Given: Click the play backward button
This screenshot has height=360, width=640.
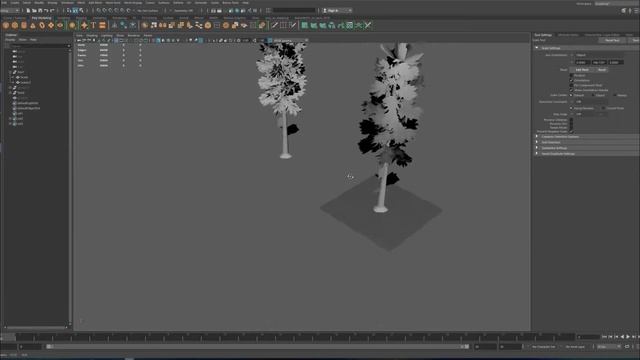Looking at the screenshot, I should coord(622,337).
